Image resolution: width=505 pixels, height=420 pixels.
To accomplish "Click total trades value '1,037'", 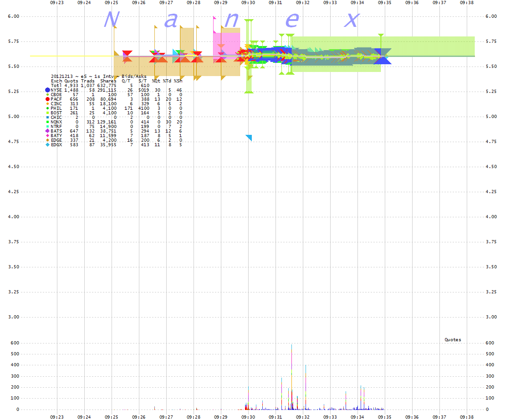I will [87, 86].
